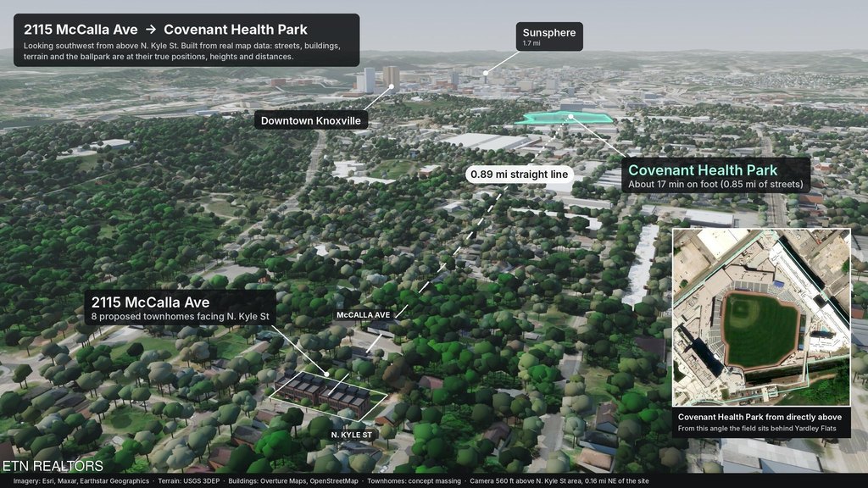Click the "Townhomes: concept massing" note
The width and height of the screenshot is (868, 488).
[414, 481]
